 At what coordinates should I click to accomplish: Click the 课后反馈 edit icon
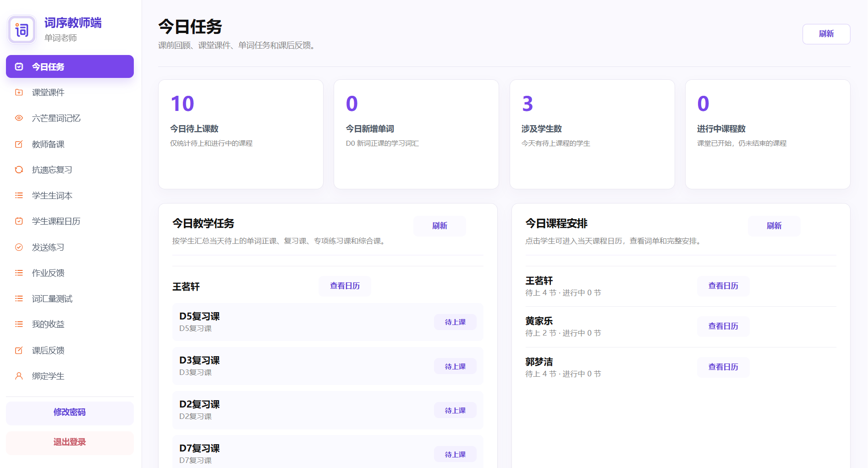coord(19,350)
